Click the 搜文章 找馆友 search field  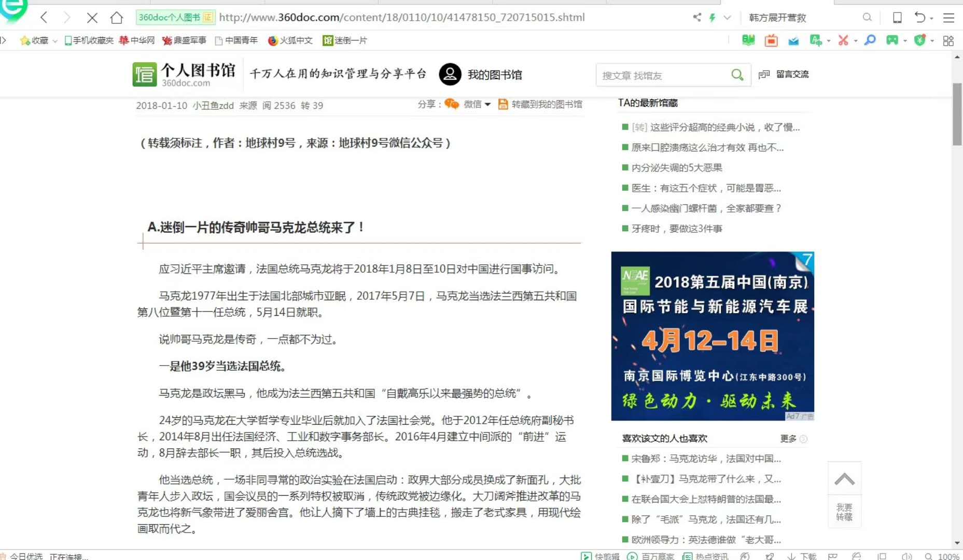[x=663, y=76]
